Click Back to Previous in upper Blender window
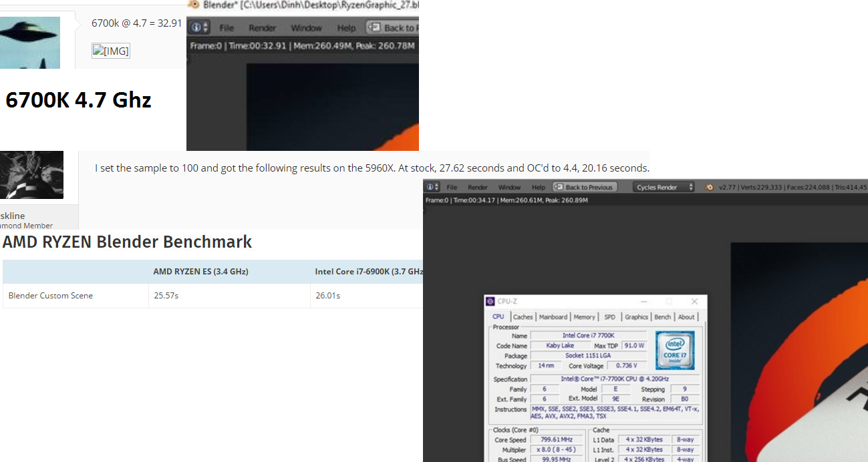 point(393,28)
